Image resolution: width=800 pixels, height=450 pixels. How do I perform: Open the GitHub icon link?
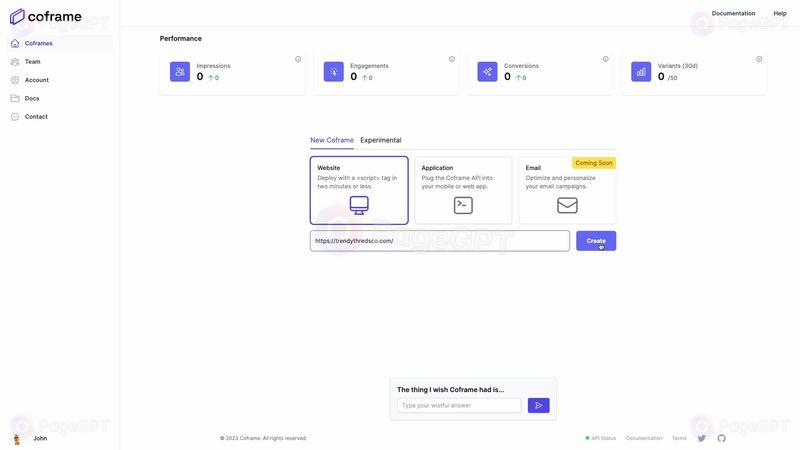721,438
